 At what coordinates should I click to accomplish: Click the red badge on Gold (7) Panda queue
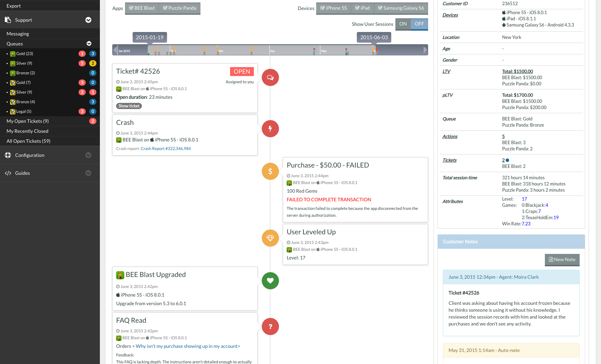coord(82,83)
